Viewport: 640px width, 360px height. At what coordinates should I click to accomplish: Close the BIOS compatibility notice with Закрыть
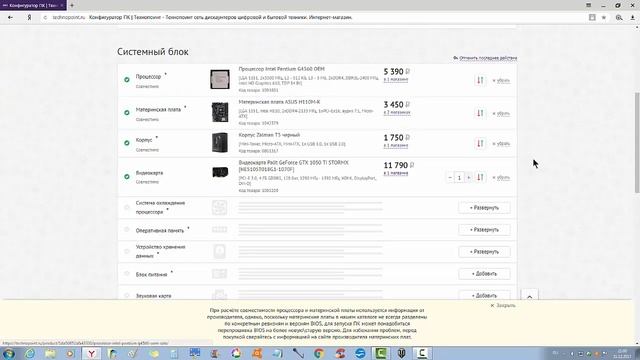click(503, 305)
